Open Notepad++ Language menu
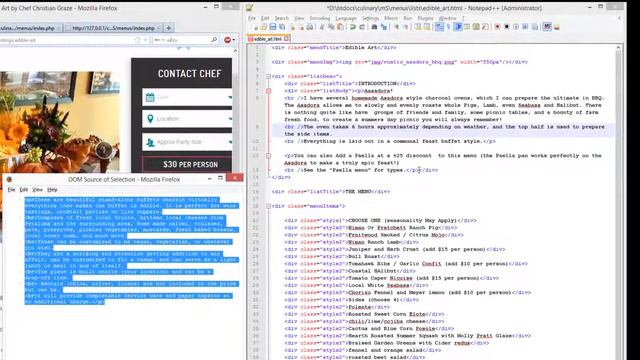Image resolution: width=640 pixels, height=360 pixels. point(346,18)
